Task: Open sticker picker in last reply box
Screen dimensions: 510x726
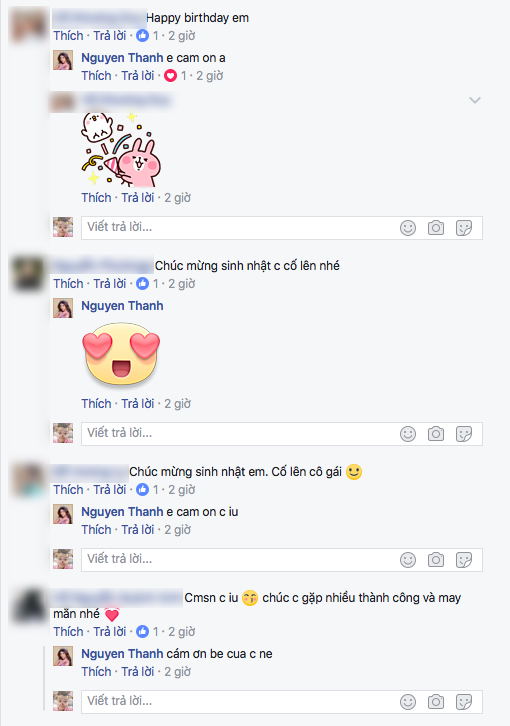Action: pyautogui.click(x=464, y=702)
